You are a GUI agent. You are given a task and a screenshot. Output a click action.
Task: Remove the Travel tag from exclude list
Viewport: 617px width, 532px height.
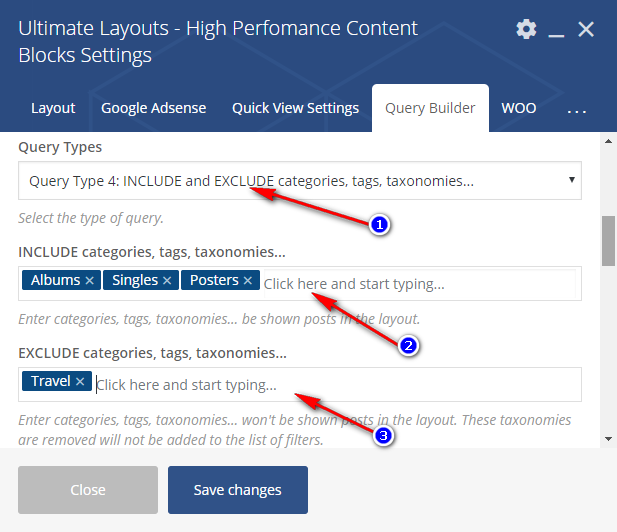pyautogui.click(x=80, y=382)
